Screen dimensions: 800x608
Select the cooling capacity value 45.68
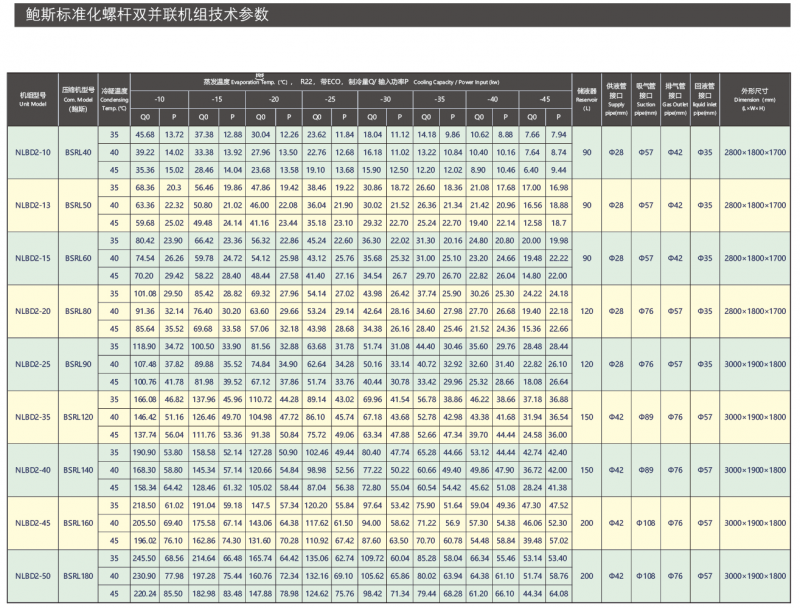click(145, 135)
